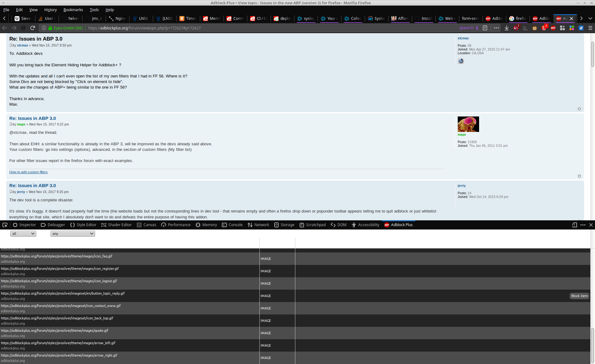
Task: Open the History menu
Action: pyautogui.click(x=50, y=10)
